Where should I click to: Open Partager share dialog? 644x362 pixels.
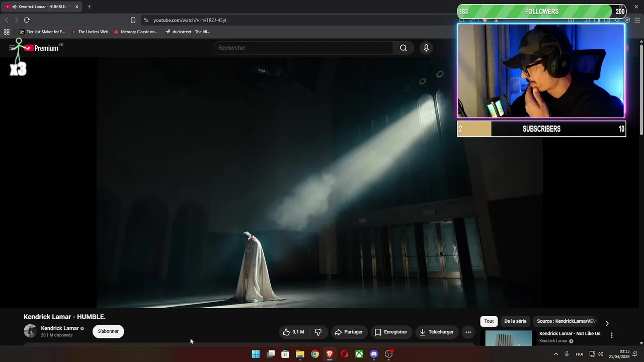349,332
